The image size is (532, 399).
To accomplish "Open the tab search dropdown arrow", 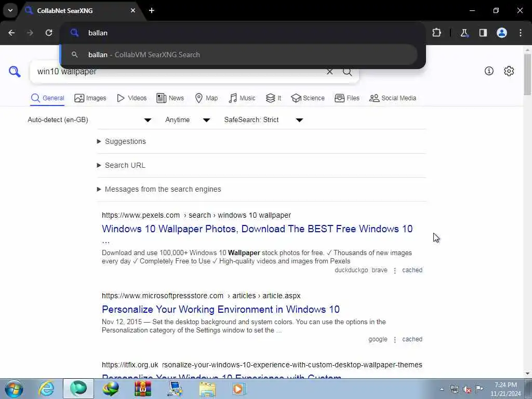I will point(10,10).
